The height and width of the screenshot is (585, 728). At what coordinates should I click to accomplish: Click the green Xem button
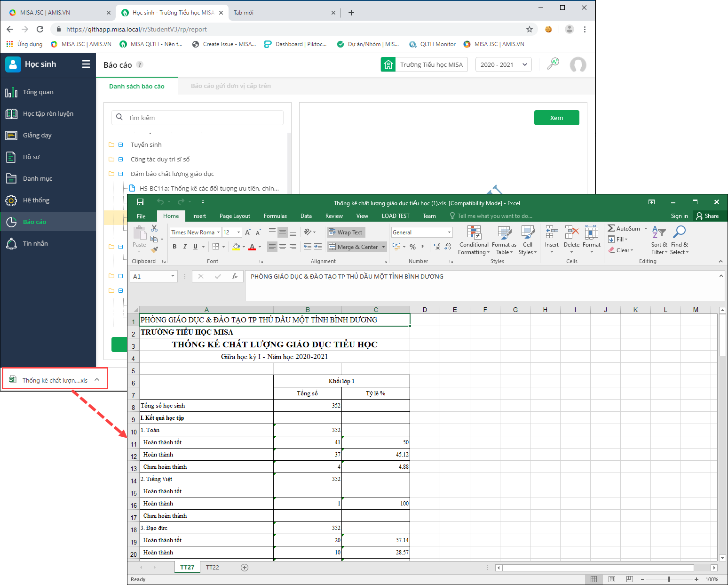(556, 118)
